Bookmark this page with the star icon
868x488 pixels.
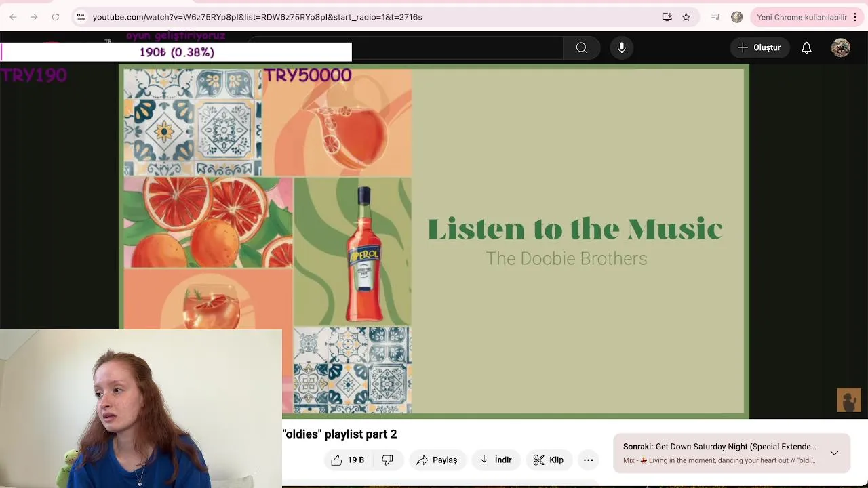[686, 17]
